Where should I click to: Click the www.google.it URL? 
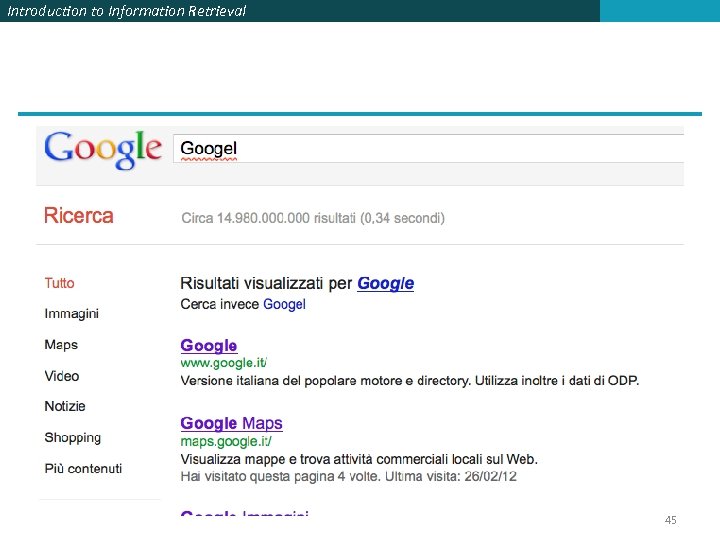coord(224,363)
